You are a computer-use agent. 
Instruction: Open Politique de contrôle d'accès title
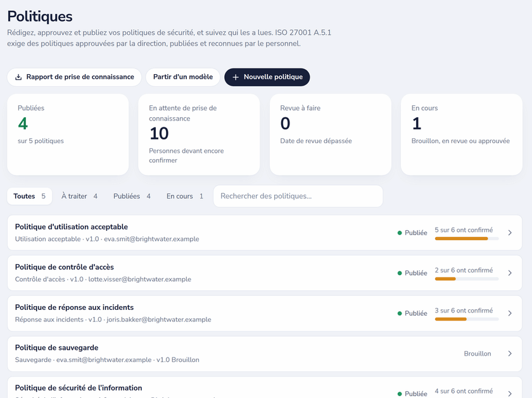tap(65, 267)
